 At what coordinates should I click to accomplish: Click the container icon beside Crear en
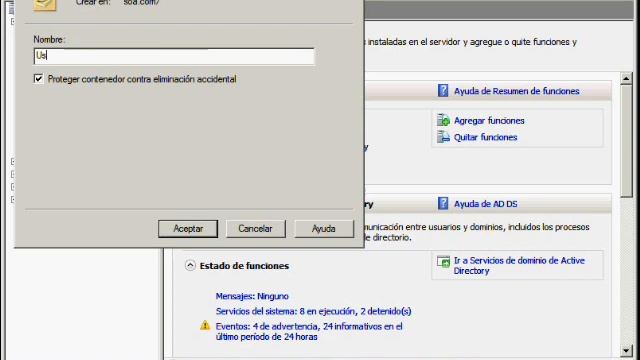pyautogui.click(x=44, y=5)
